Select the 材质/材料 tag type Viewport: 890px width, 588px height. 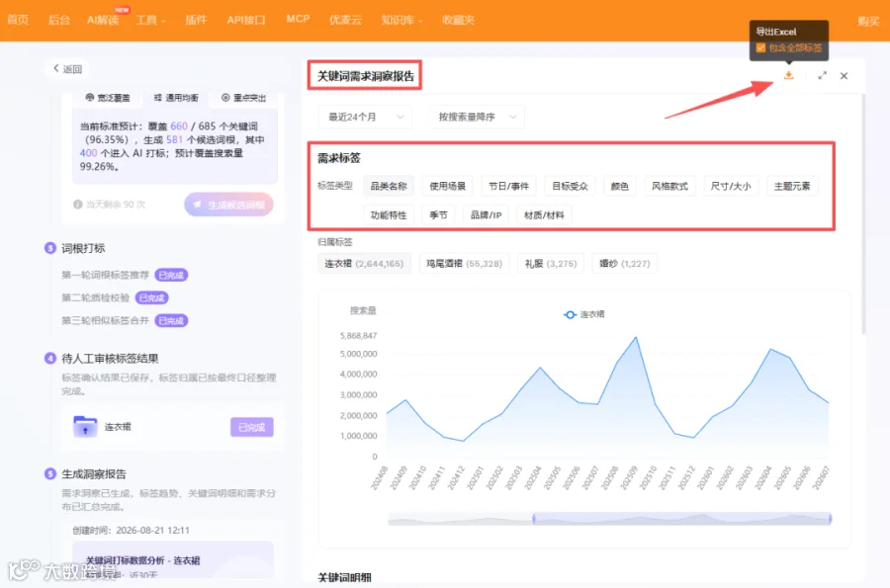click(544, 214)
